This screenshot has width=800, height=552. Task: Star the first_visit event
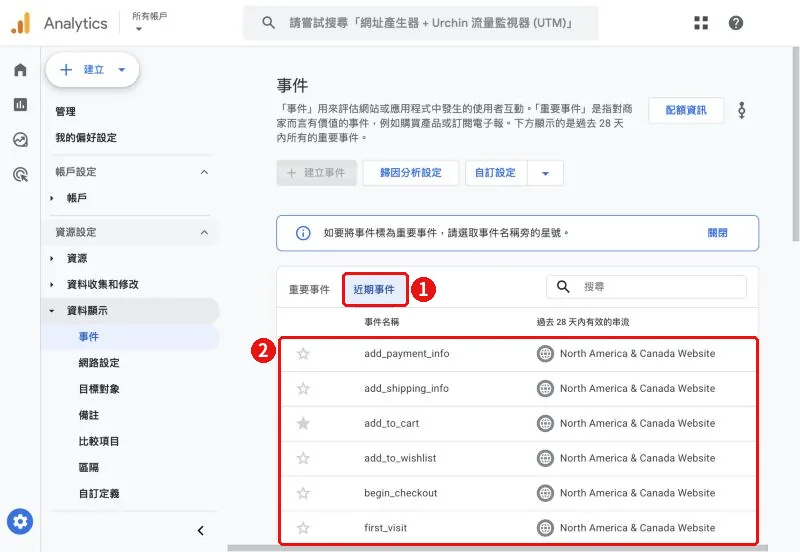[303, 528]
